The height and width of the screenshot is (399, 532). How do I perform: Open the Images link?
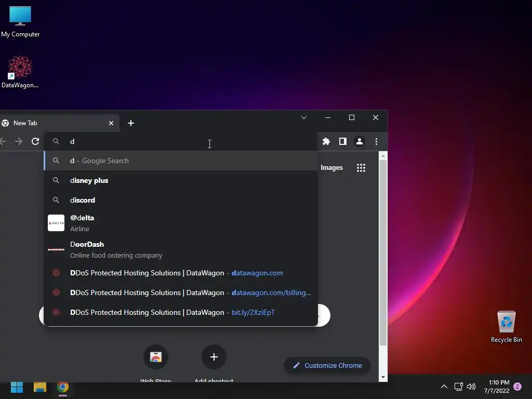click(x=331, y=168)
